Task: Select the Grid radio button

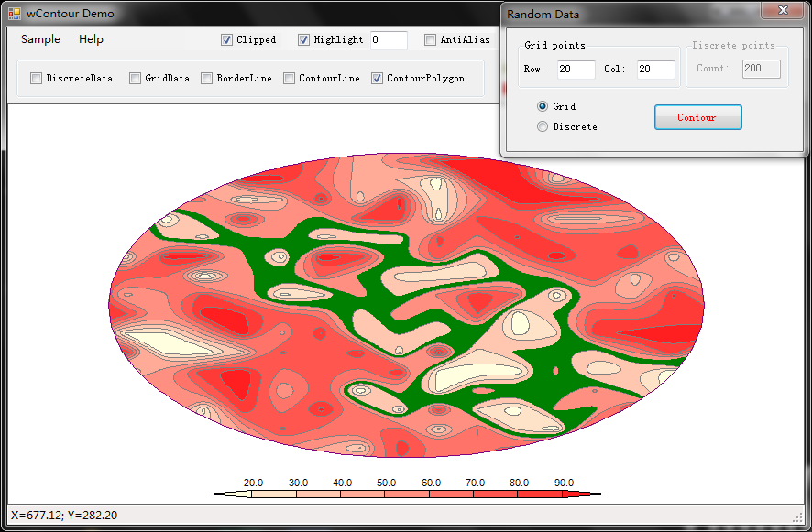Action: click(543, 107)
